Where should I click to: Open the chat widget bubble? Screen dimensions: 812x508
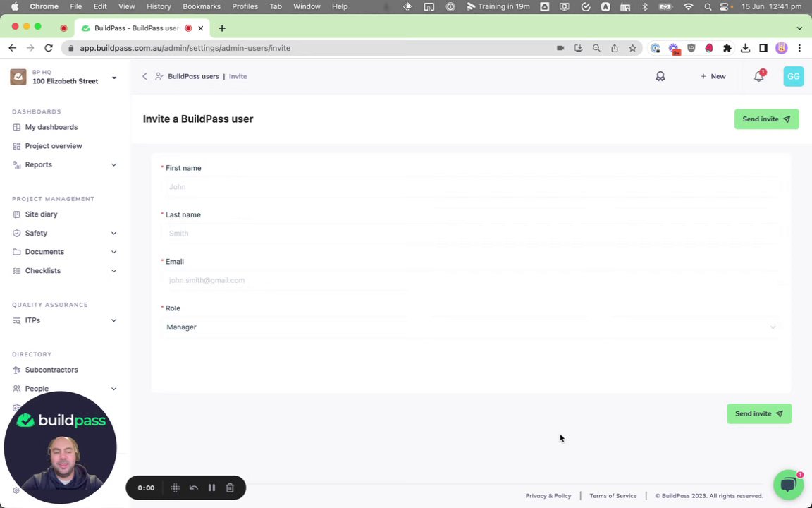click(x=788, y=483)
